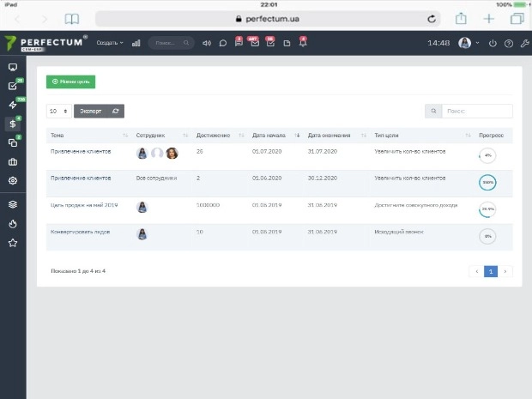Click the megaphone announcements icon
532x399 pixels.
[207, 43]
